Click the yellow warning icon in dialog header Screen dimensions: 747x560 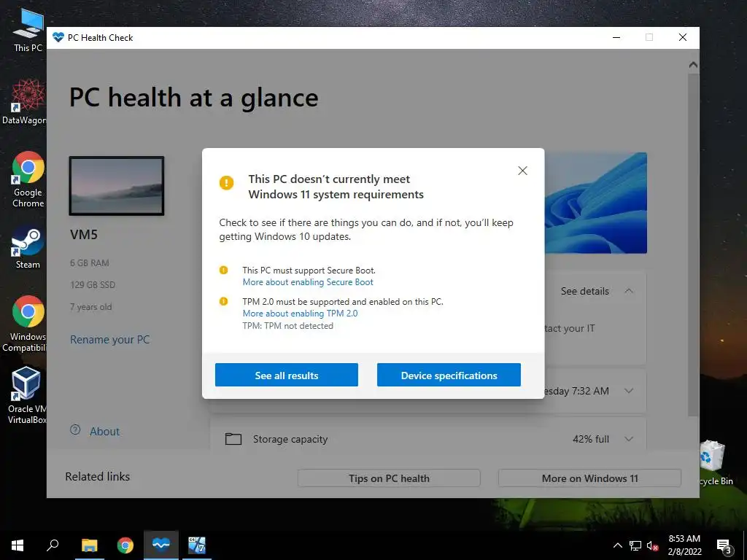click(x=226, y=182)
